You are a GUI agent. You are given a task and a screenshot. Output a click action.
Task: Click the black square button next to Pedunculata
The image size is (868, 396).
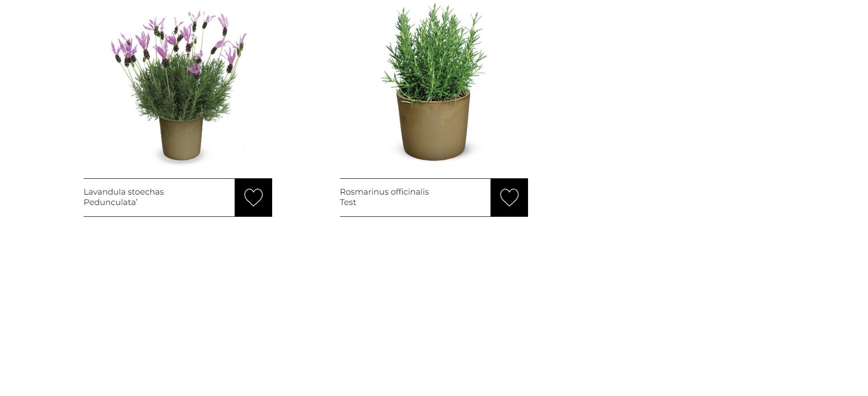[253, 197]
